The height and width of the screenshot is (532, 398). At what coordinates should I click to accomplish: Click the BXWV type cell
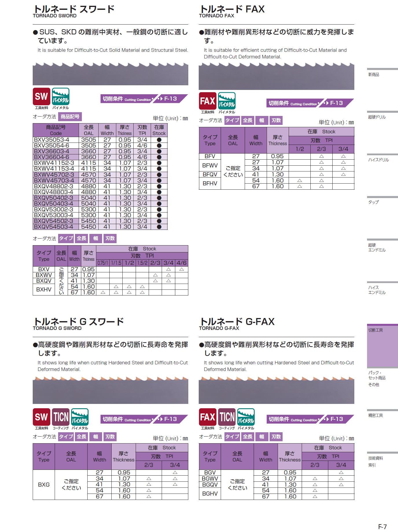click(x=44, y=275)
